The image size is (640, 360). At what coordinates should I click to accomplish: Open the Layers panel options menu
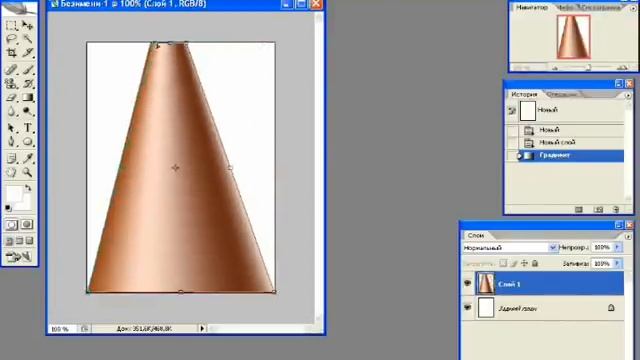(x=628, y=236)
